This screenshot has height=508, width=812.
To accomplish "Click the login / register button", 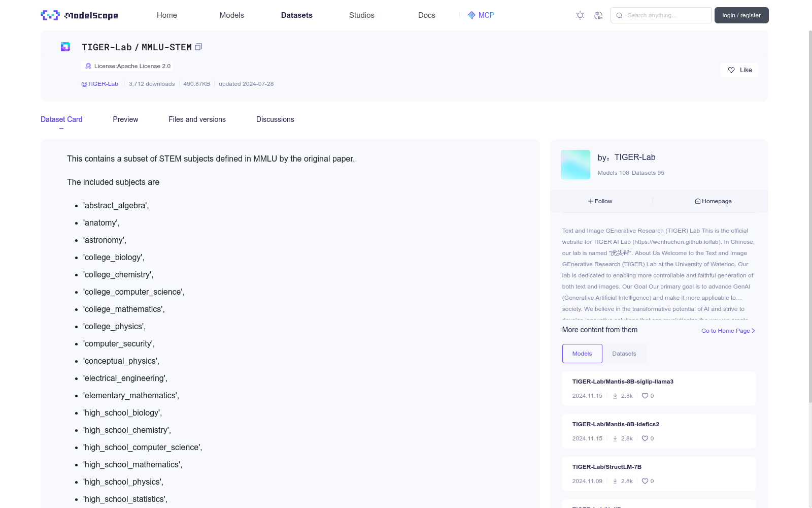I will coord(741,15).
